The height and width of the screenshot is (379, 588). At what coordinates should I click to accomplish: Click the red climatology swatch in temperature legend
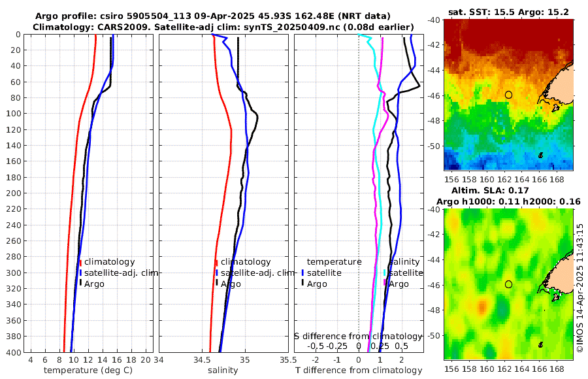[x=80, y=263]
